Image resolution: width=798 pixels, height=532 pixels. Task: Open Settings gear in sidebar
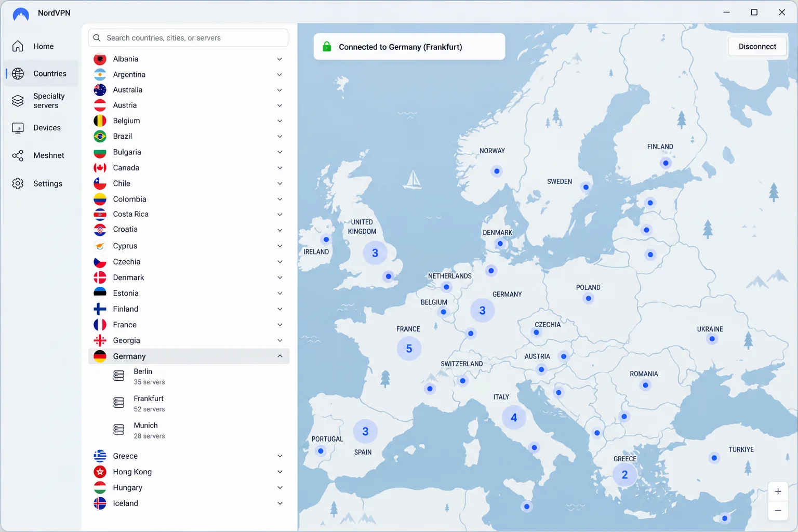point(18,183)
